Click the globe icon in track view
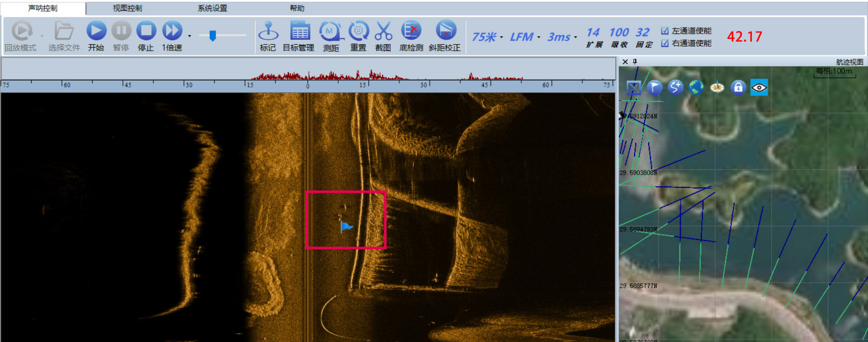 click(696, 87)
